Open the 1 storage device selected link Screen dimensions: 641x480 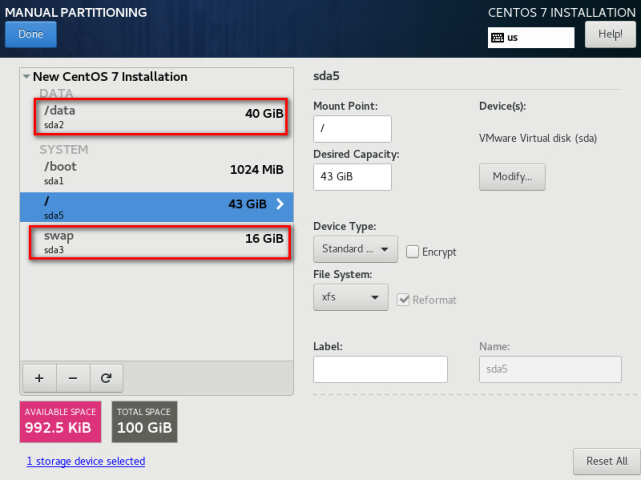coord(86,461)
